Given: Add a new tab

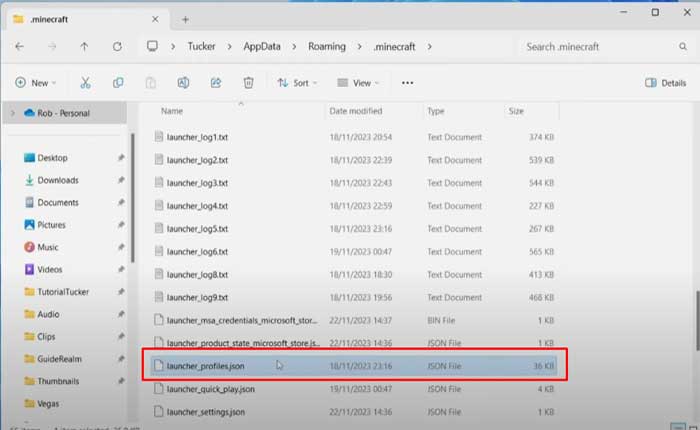Looking at the screenshot, I should point(185,19).
